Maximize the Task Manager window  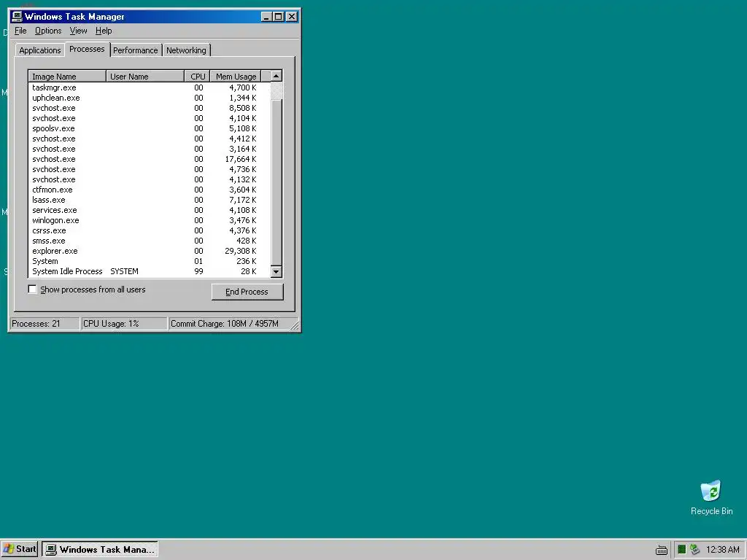[278, 17]
